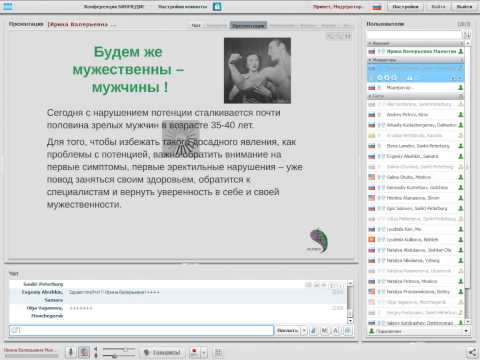Open the dropdown arrow next to record button
This screenshot has height=360, width=480.
tap(204, 352)
